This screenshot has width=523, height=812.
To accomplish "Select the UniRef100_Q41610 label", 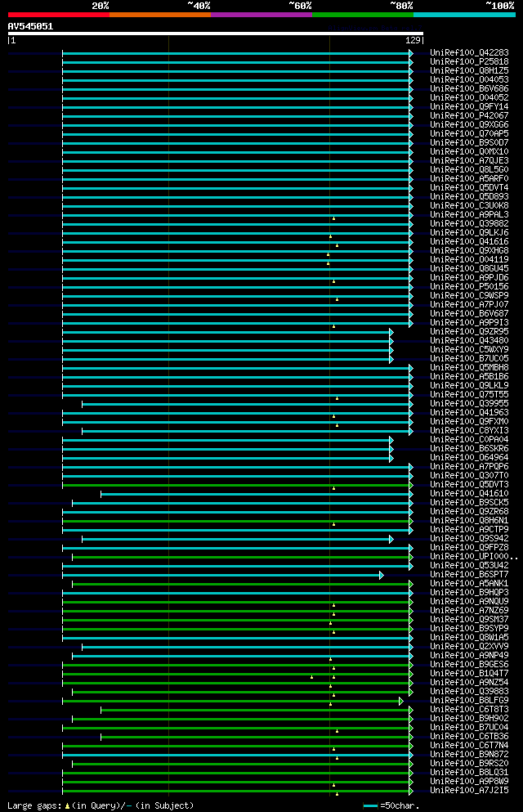I will (x=469, y=494).
